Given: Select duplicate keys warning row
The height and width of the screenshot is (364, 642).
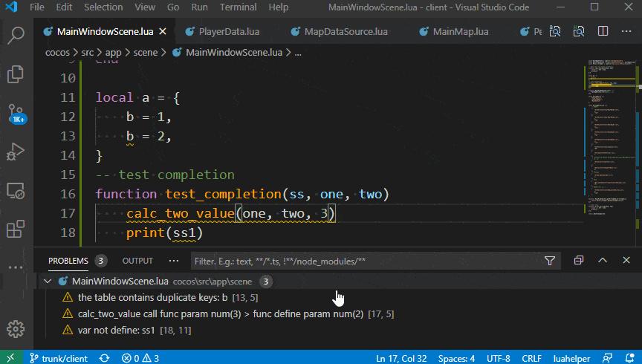Looking at the screenshot, I should pyautogui.click(x=338, y=298).
